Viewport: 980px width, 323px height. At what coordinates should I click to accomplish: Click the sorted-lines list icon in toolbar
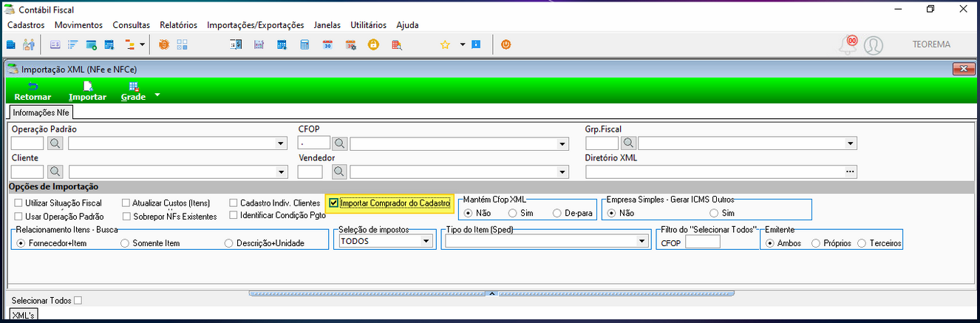coord(73,44)
